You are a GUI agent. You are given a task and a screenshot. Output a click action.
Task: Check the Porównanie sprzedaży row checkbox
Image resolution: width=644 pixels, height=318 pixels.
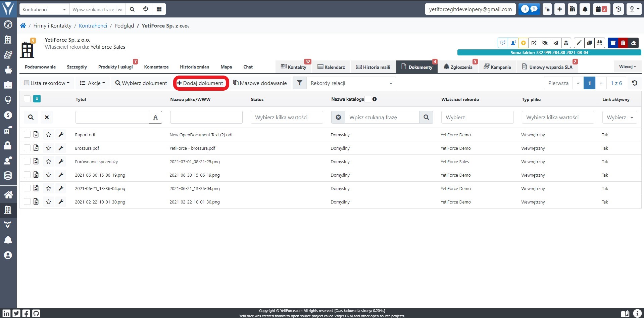pos(27,161)
